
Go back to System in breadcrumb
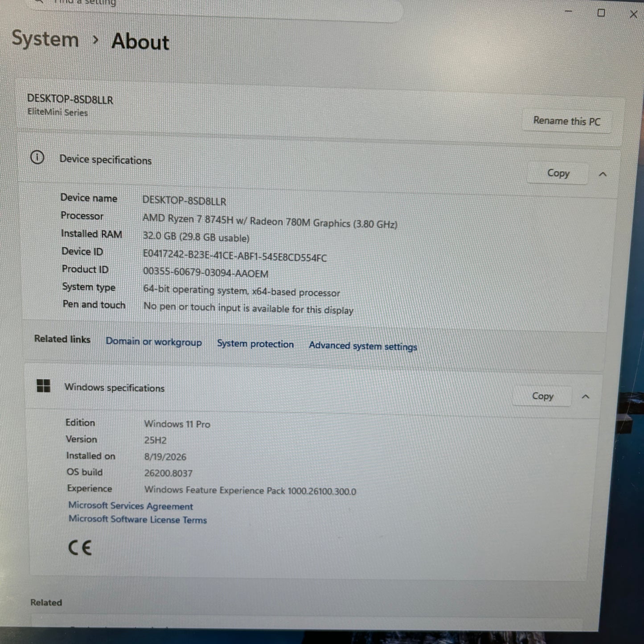tap(45, 39)
